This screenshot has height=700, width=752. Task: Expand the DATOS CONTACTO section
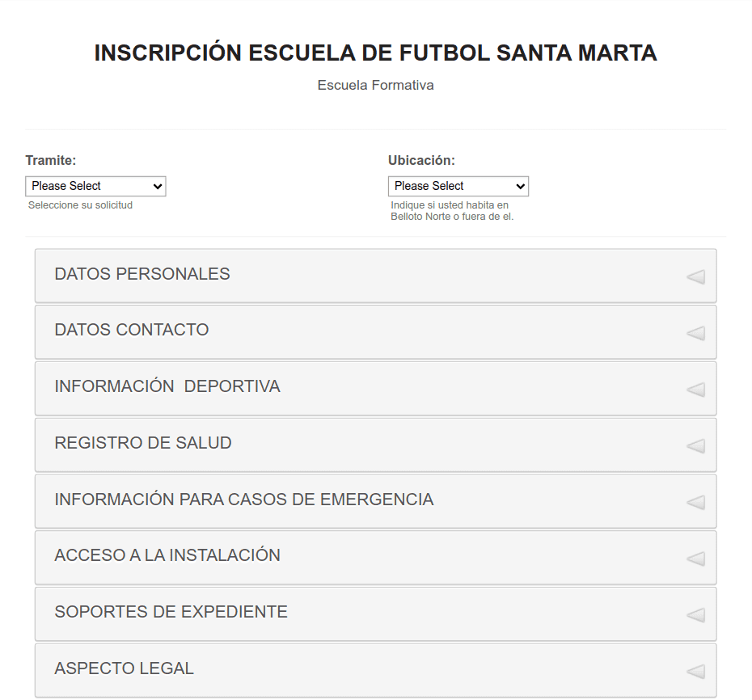coord(375,331)
